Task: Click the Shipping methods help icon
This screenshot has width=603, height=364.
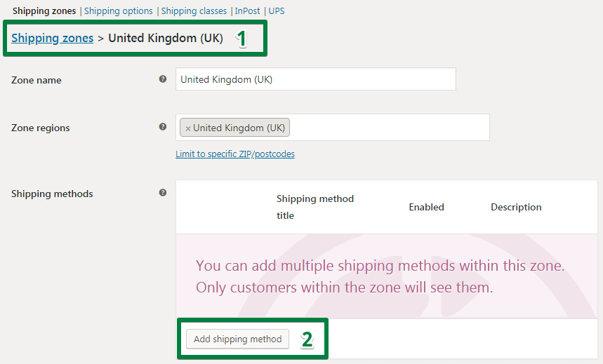Action: point(163,193)
